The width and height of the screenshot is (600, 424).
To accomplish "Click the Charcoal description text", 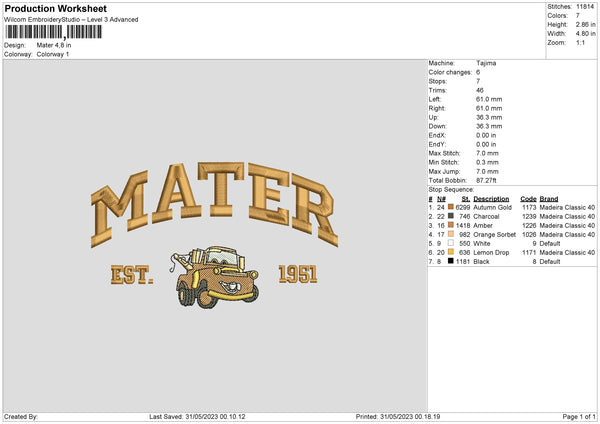I will point(486,217).
